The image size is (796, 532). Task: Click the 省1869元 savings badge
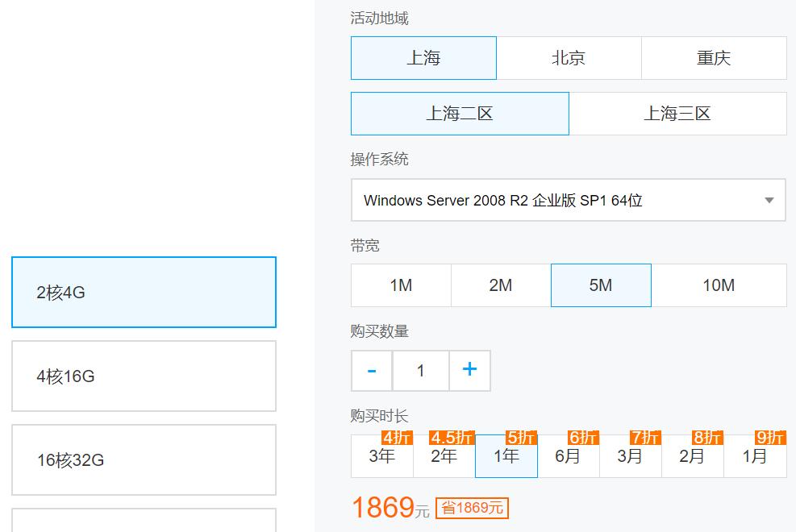pyautogui.click(x=474, y=507)
